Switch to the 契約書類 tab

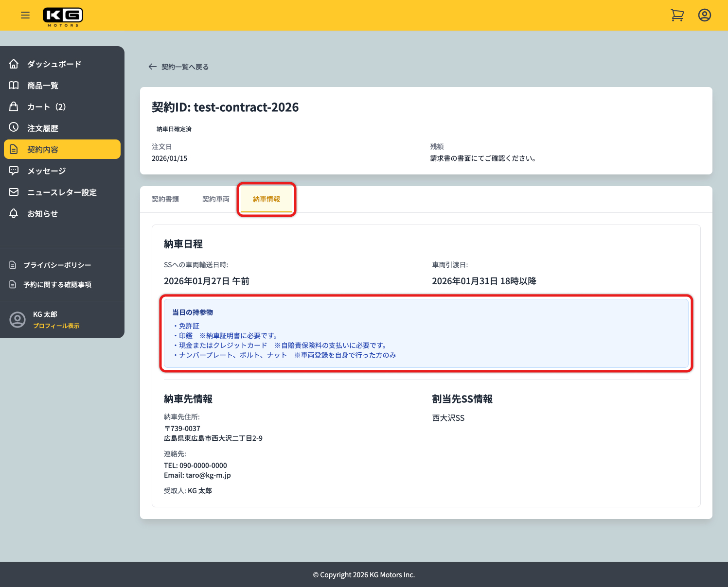pyautogui.click(x=165, y=199)
